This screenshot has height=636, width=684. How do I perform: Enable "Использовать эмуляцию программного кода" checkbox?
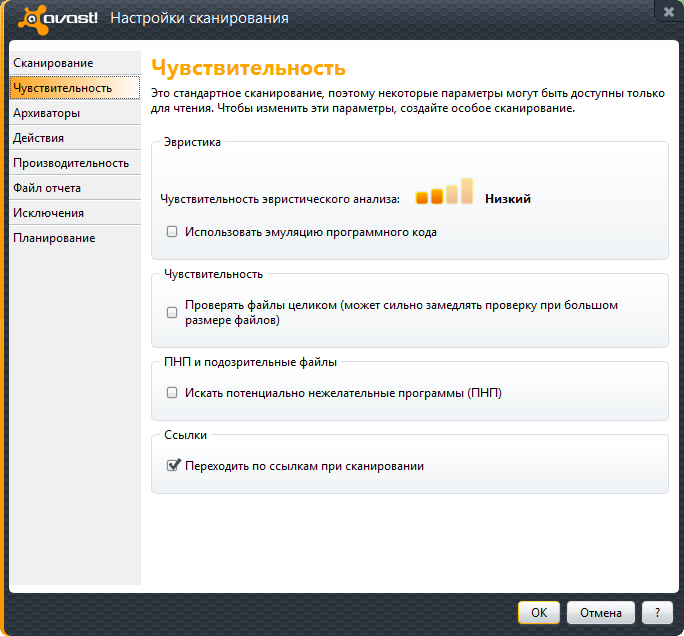click(172, 232)
